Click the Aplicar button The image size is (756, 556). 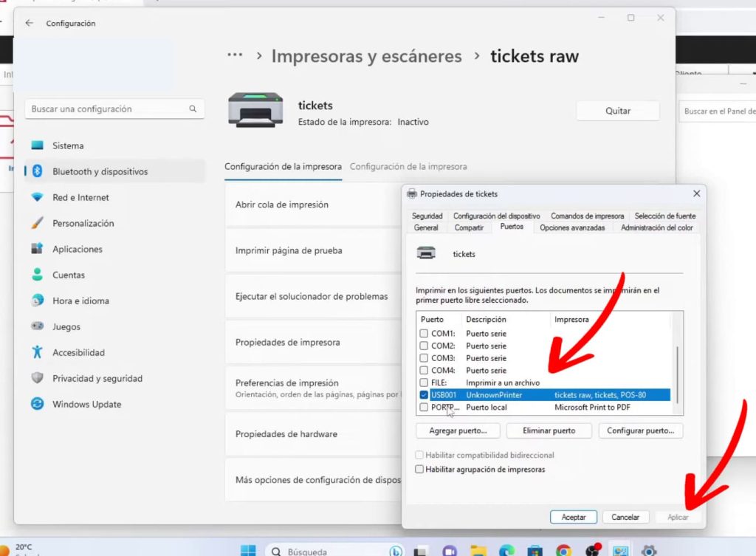coord(677,517)
